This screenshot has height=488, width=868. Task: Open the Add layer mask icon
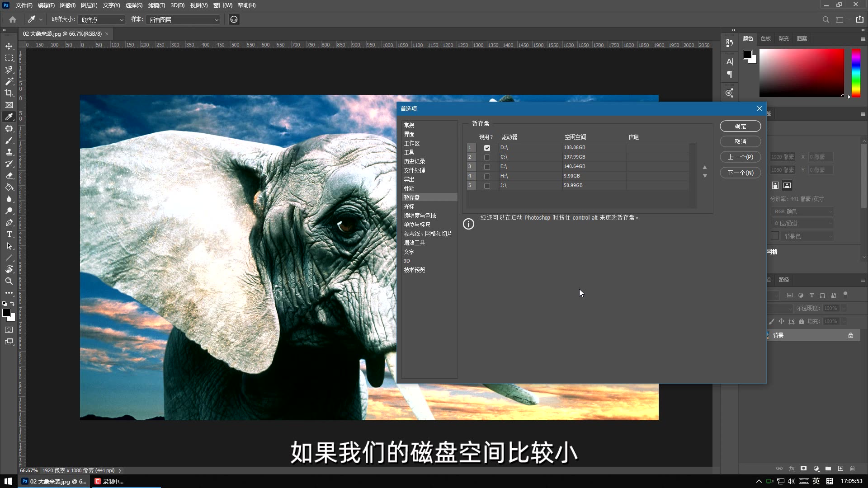[x=804, y=469]
